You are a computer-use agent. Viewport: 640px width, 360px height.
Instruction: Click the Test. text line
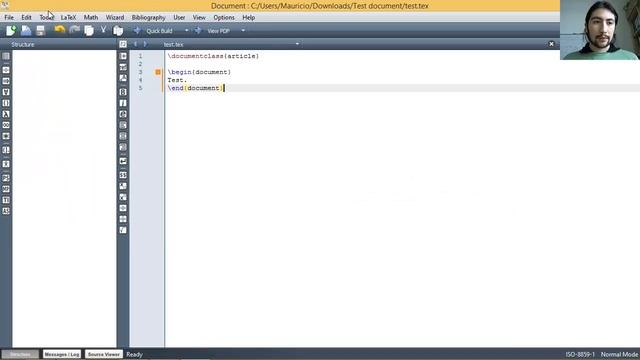(177, 80)
